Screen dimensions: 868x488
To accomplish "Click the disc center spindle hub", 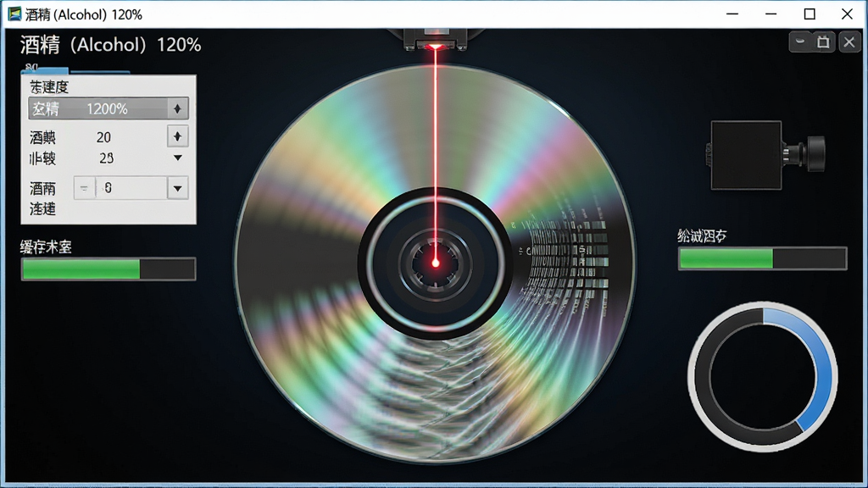I will [x=435, y=263].
